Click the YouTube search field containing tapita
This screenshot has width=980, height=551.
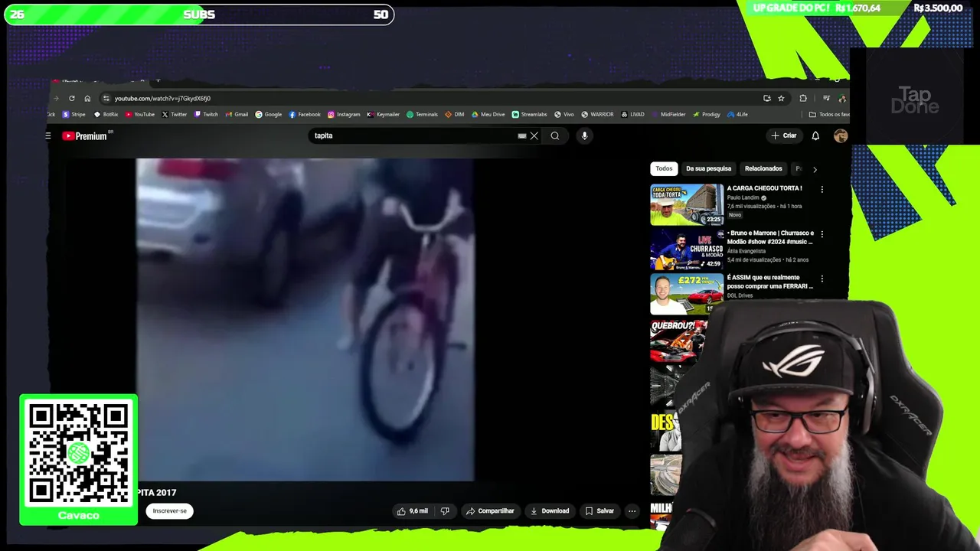tap(413, 135)
